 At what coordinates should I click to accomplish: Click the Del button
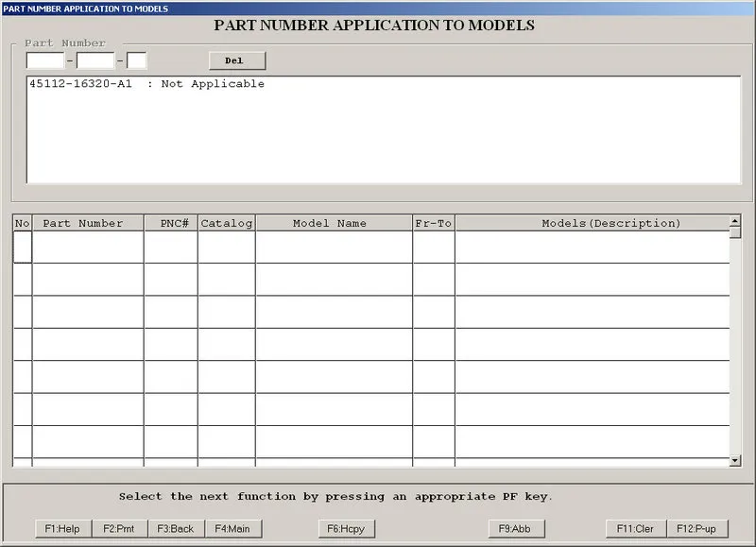point(237,60)
